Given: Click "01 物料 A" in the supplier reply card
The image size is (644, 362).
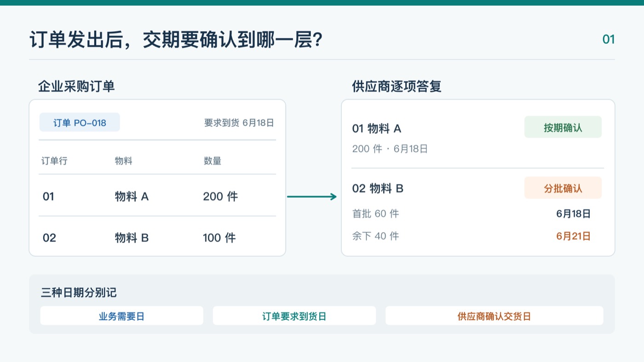Looking at the screenshot, I should (x=377, y=129).
